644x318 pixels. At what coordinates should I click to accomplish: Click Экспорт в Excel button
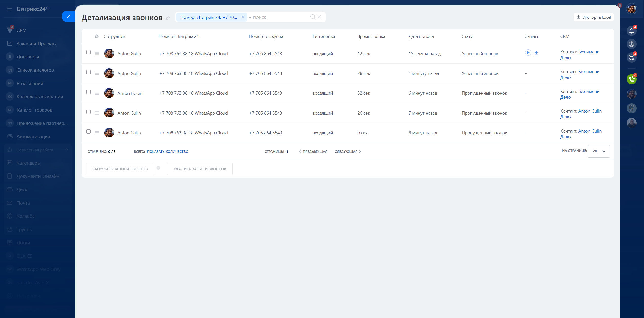pyautogui.click(x=594, y=17)
